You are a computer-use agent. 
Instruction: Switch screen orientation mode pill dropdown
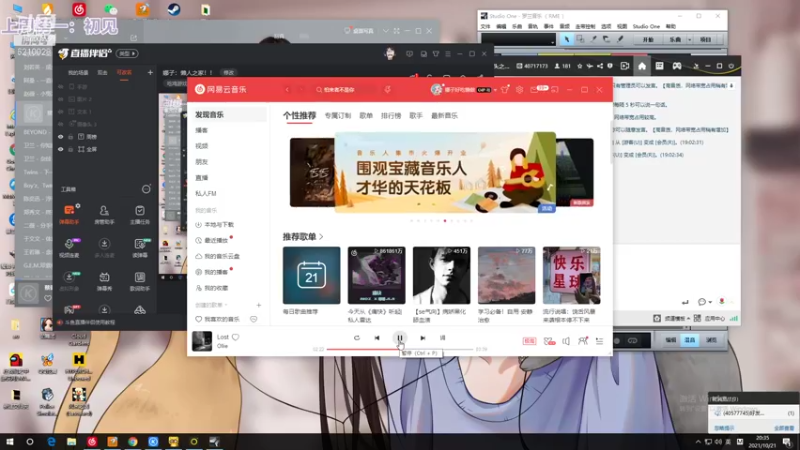[127, 54]
